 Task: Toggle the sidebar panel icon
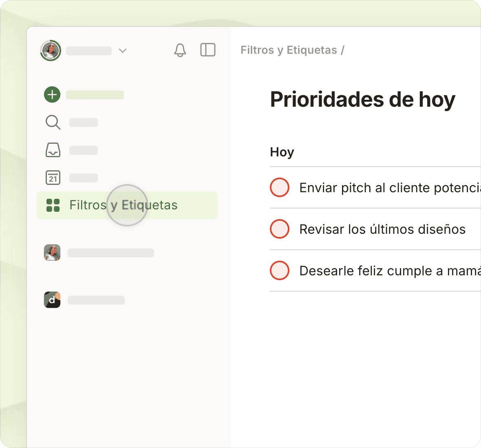tap(208, 50)
